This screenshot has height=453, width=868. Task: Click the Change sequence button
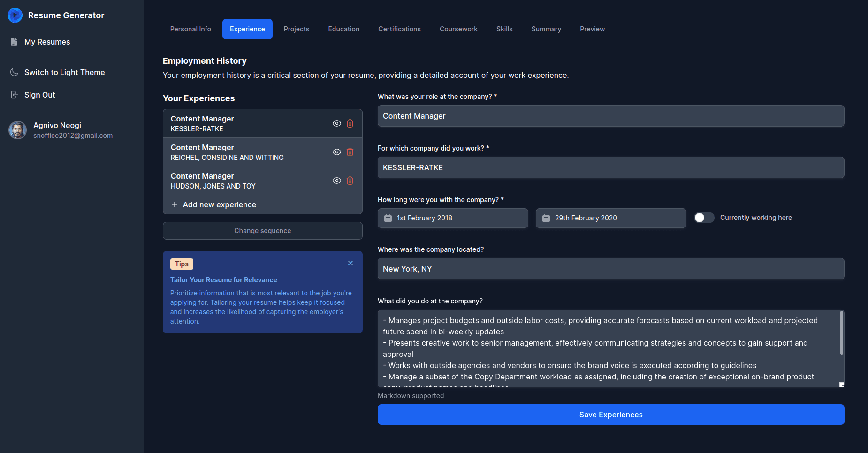(x=262, y=231)
